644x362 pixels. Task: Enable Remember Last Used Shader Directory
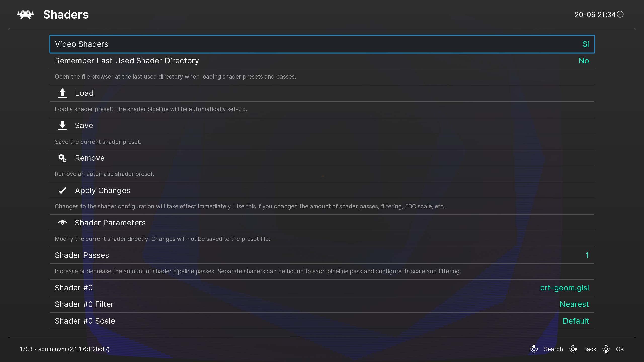[322, 61]
